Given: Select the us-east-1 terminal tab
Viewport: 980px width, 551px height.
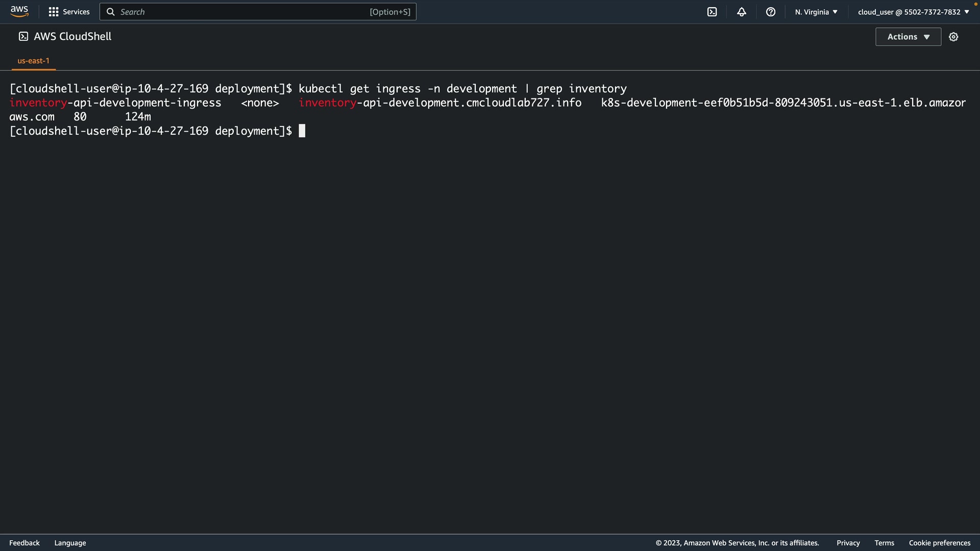Looking at the screenshot, I should point(34,61).
